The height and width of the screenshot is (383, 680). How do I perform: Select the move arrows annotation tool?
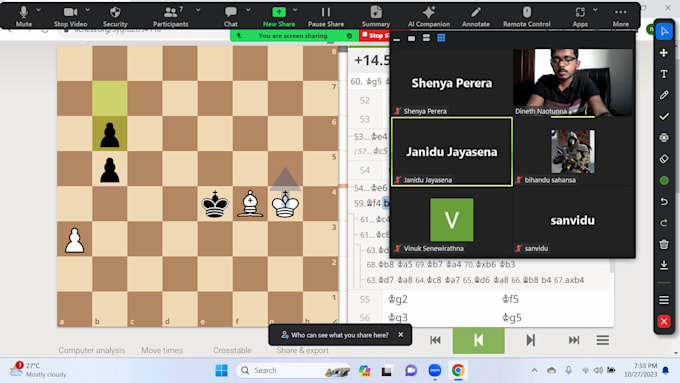click(664, 52)
